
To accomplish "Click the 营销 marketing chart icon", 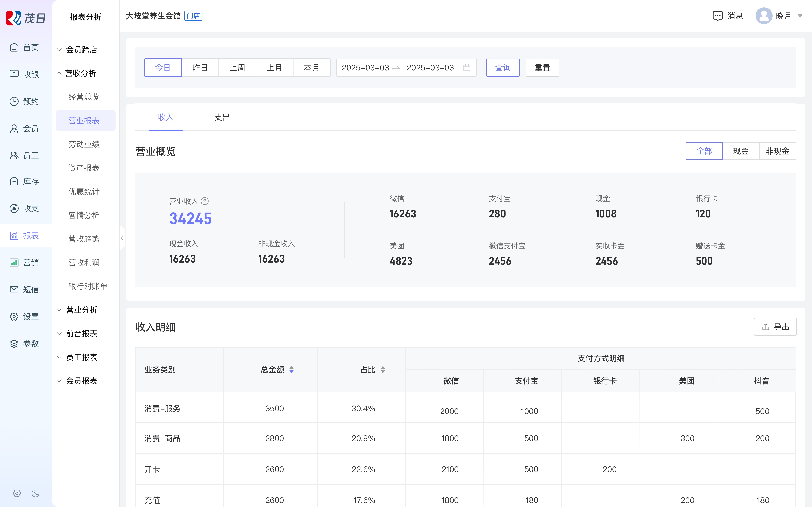I will (x=14, y=262).
